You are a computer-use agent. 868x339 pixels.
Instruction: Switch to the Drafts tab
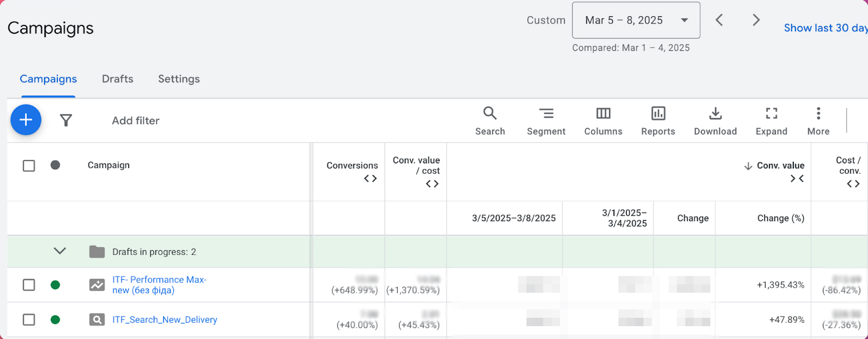118,79
